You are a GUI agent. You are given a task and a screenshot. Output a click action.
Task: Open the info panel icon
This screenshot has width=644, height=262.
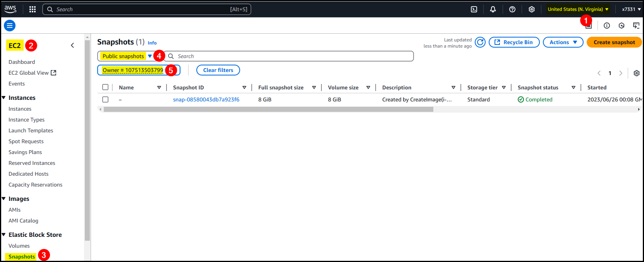pyautogui.click(x=607, y=26)
